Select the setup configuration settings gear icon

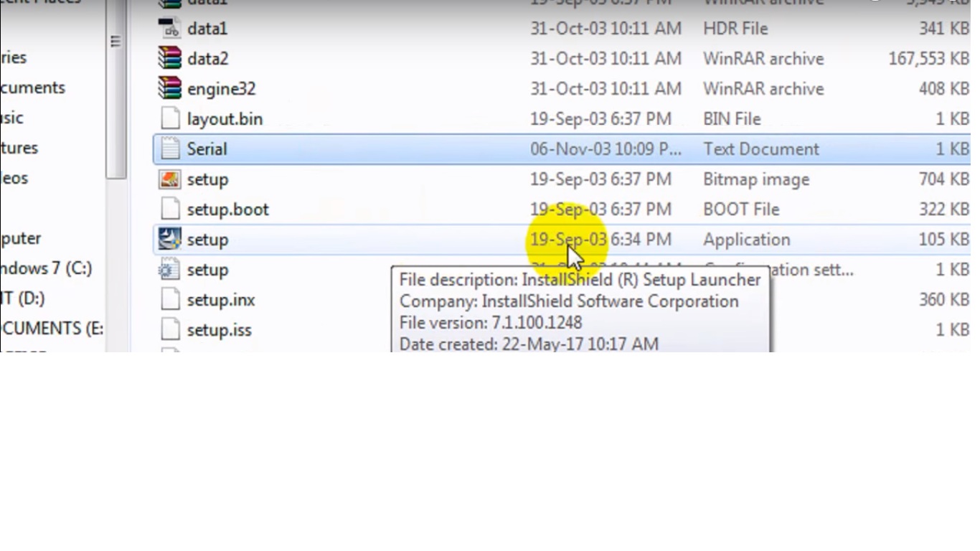170,270
